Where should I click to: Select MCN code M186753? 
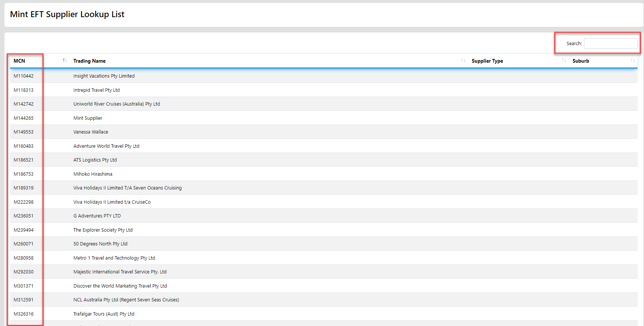(23, 174)
